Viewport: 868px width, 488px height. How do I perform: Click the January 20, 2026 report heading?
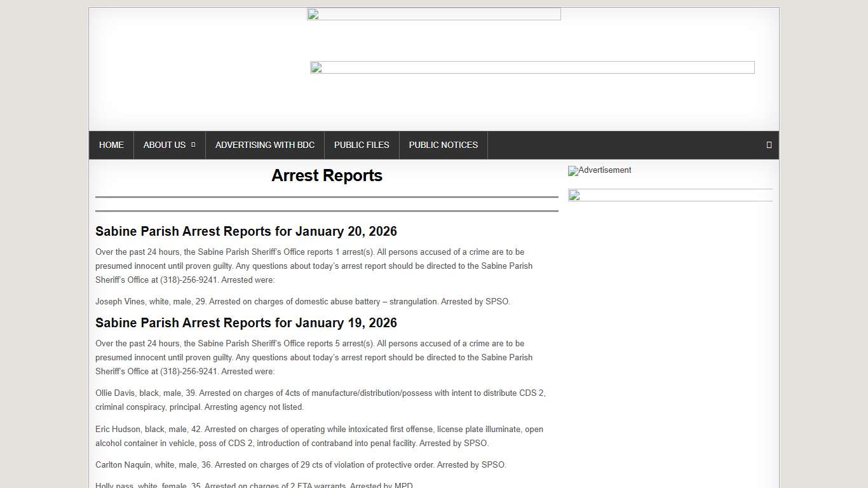(x=246, y=231)
